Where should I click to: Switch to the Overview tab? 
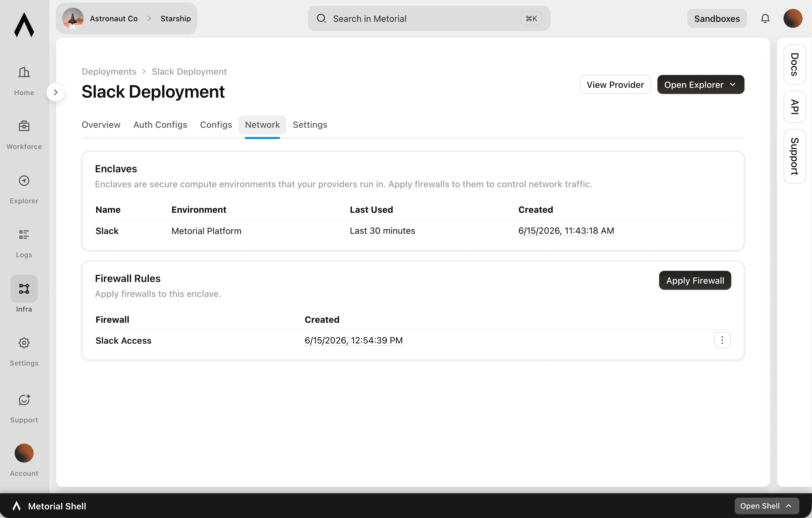[x=101, y=125]
